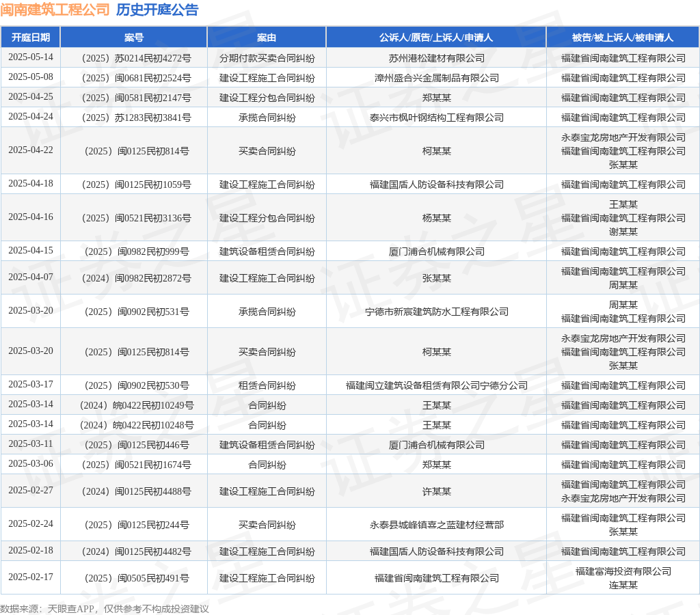
Task: Click plaintiff 许某某
Action: [437, 491]
